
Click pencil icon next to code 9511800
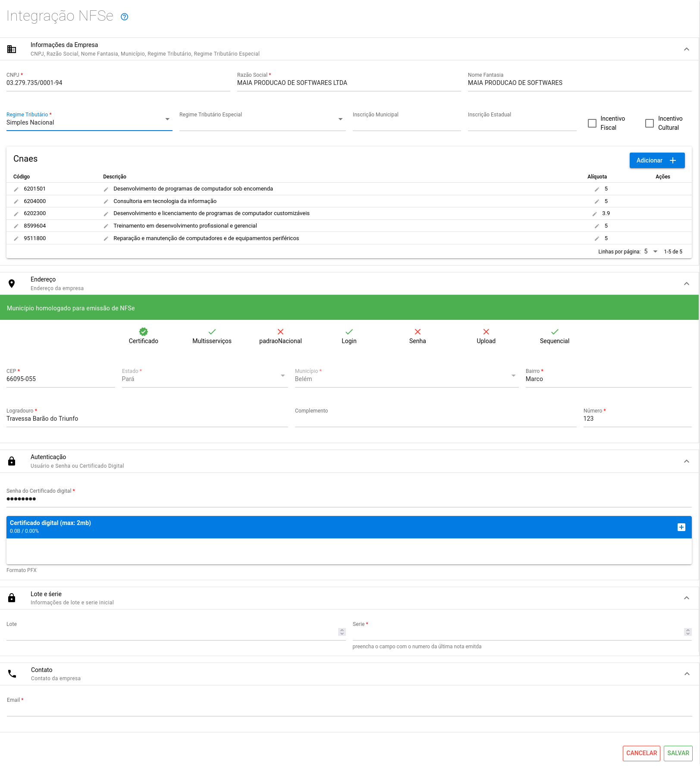click(16, 239)
